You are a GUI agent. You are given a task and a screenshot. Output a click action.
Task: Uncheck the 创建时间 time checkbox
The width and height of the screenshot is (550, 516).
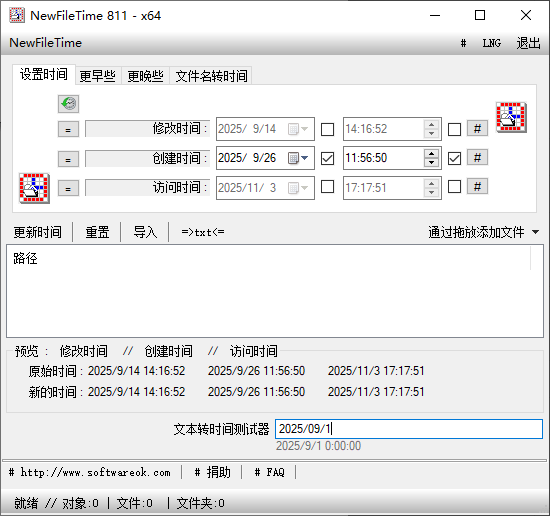tap(454, 158)
